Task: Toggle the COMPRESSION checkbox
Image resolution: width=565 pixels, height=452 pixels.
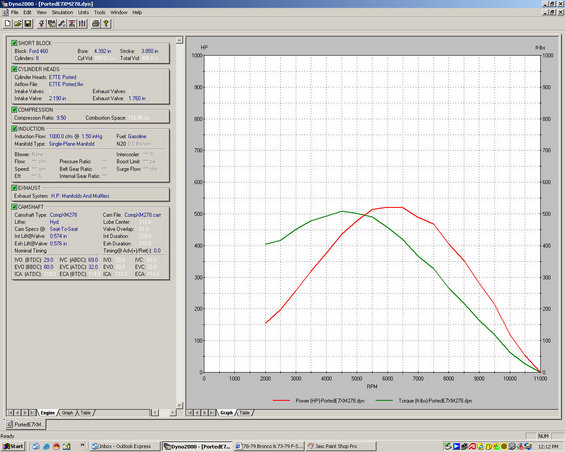Action: [14, 110]
